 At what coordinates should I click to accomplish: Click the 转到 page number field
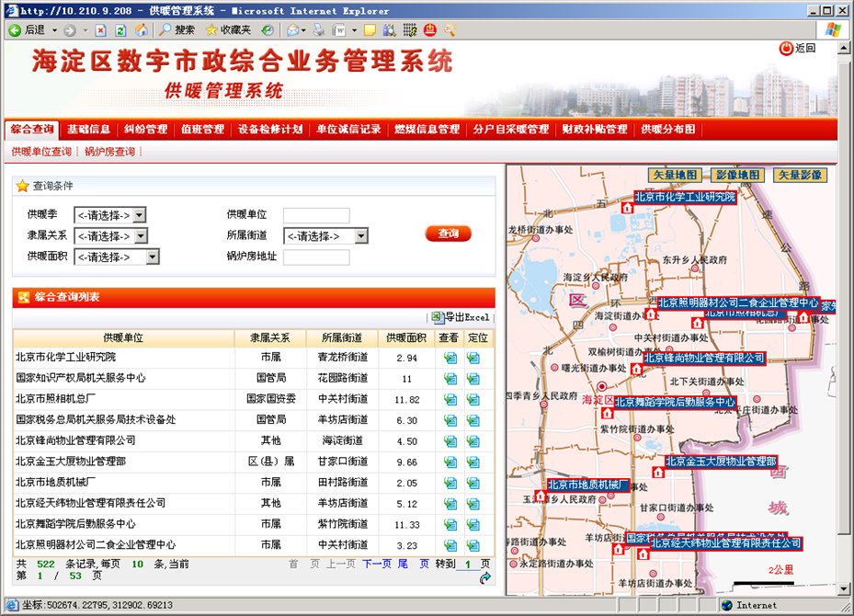[468, 565]
